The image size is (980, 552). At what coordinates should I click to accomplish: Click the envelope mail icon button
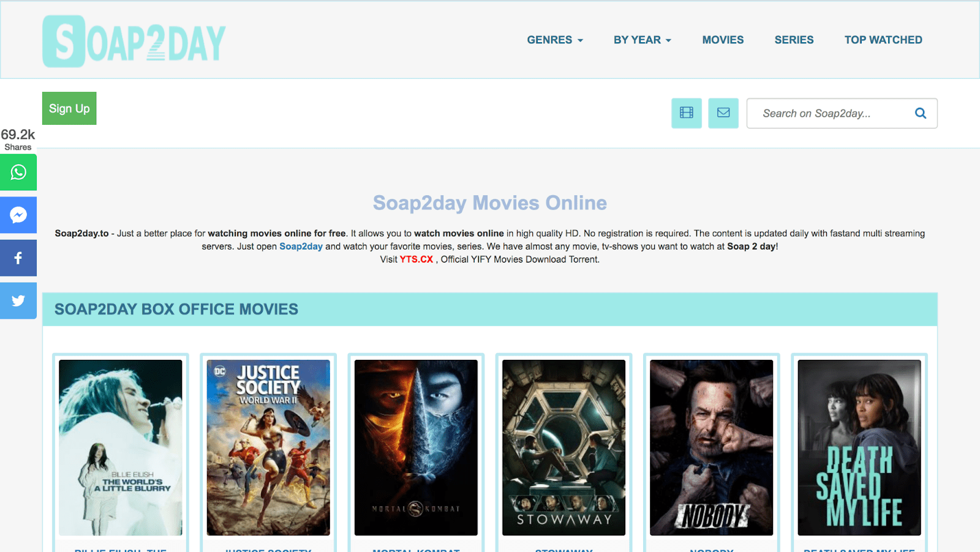tap(723, 113)
